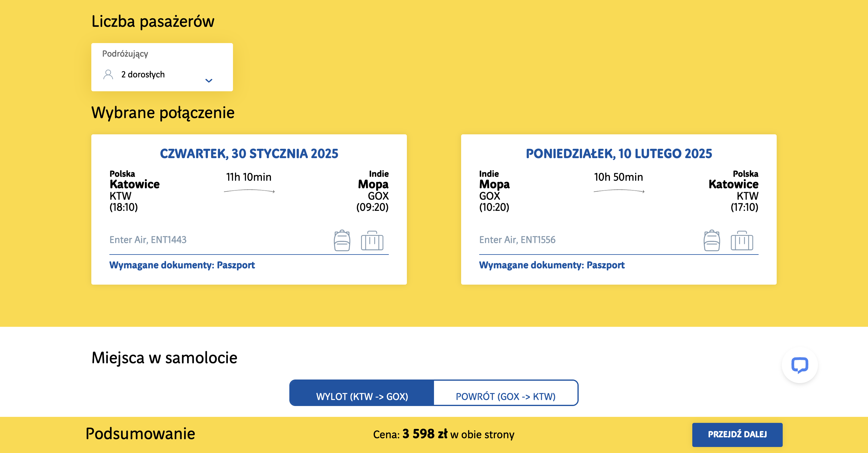Screen dimensions: 868x453
Task: Click the Poniedziałek, 10 lutego 2025 heading
Action: point(619,154)
